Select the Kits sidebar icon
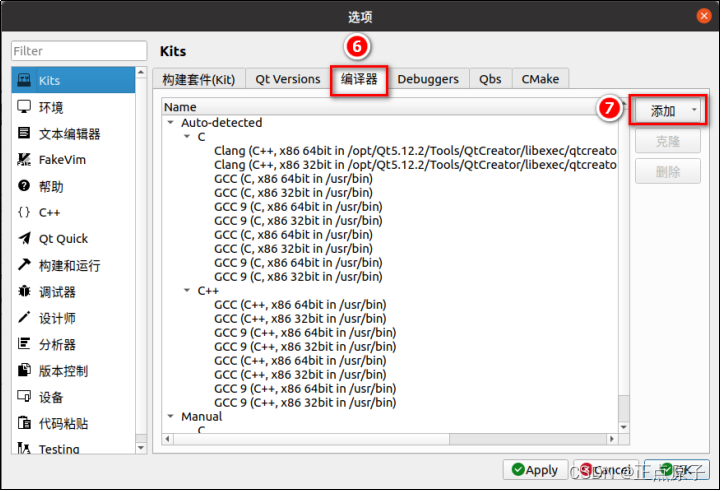The width and height of the screenshot is (721, 491). [x=24, y=80]
